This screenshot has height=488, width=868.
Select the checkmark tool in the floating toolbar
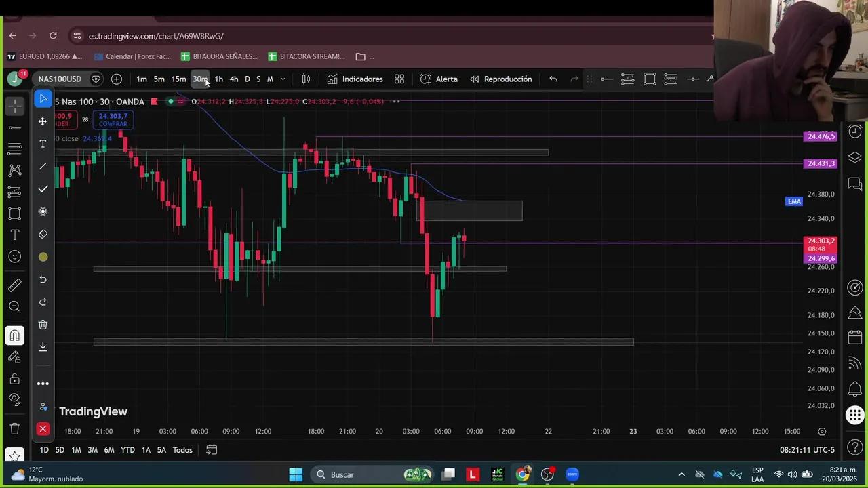tap(43, 189)
